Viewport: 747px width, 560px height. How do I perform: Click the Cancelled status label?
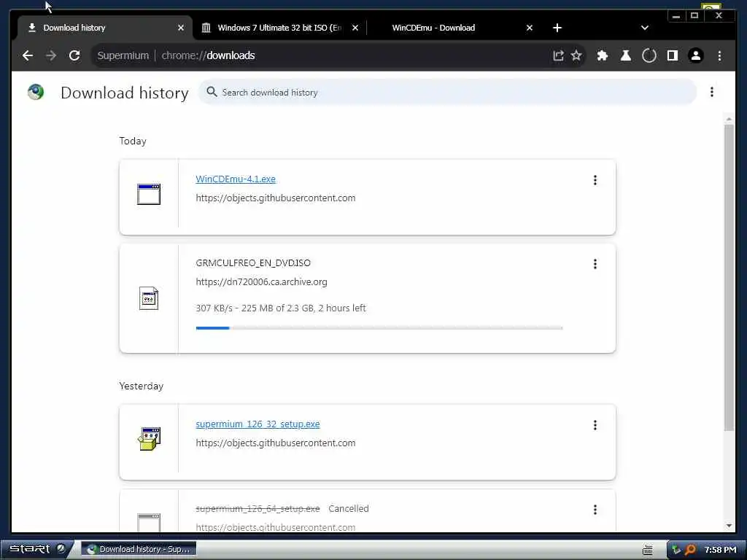tap(348, 508)
